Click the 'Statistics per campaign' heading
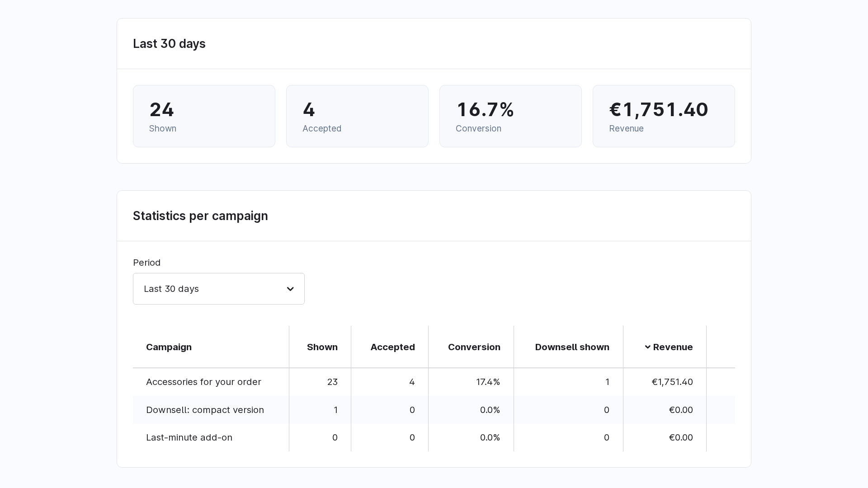The width and height of the screenshot is (868, 488). click(200, 216)
